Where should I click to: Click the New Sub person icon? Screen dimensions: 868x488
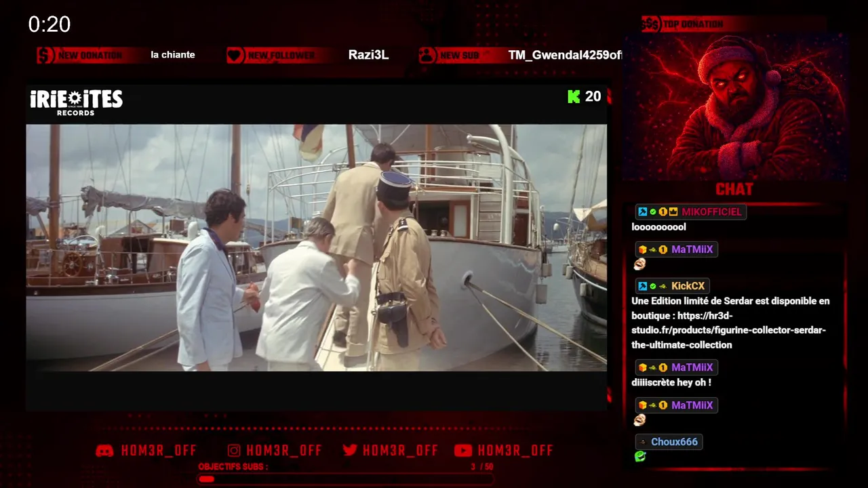[427, 55]
